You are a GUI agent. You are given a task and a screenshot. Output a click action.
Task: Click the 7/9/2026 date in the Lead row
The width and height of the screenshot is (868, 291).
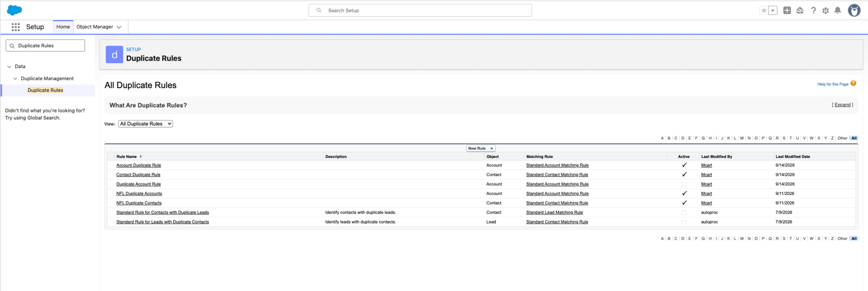point(784,222)
